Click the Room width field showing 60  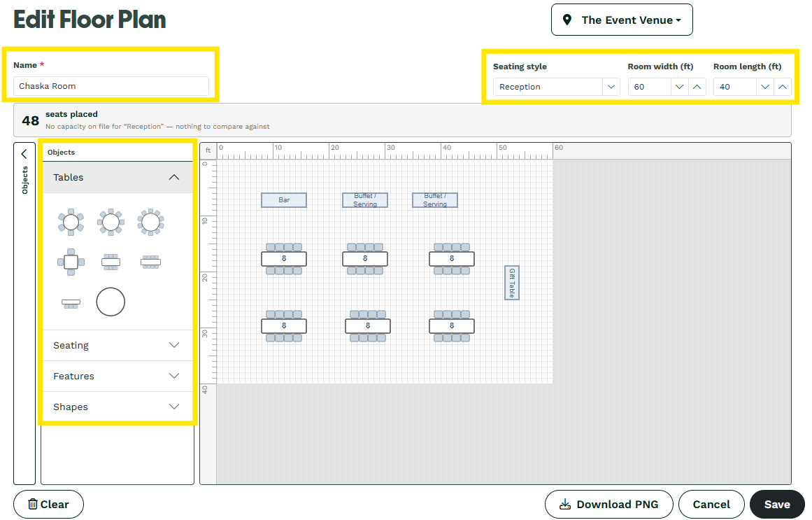pos(650,87)
